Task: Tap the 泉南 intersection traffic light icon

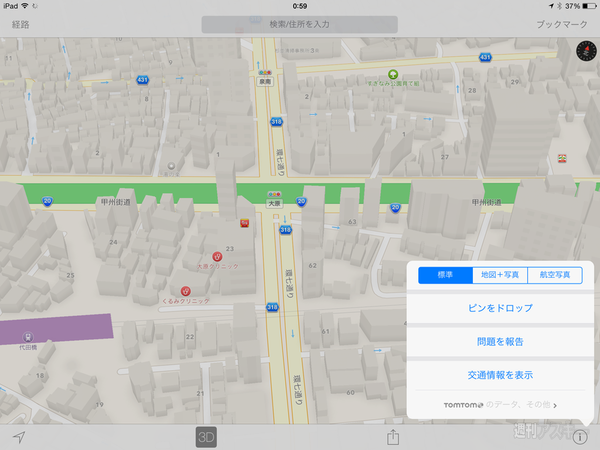Action: (265, 72)
